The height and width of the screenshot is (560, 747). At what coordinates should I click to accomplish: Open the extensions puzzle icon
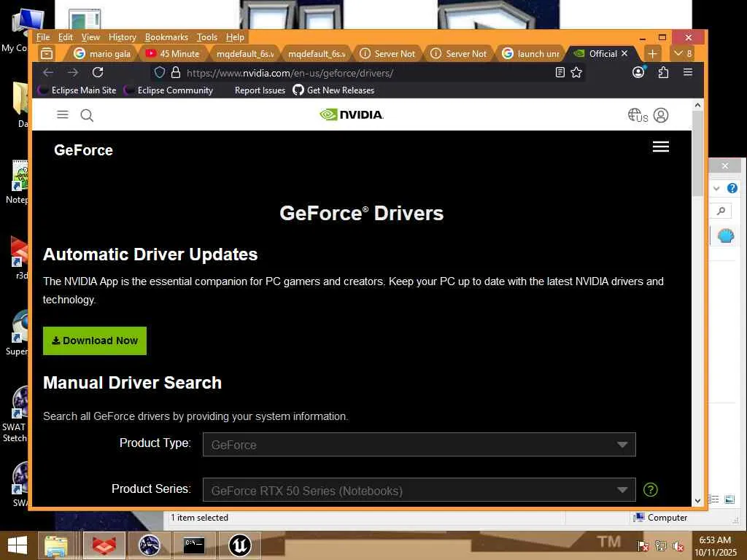click(663, 72)
